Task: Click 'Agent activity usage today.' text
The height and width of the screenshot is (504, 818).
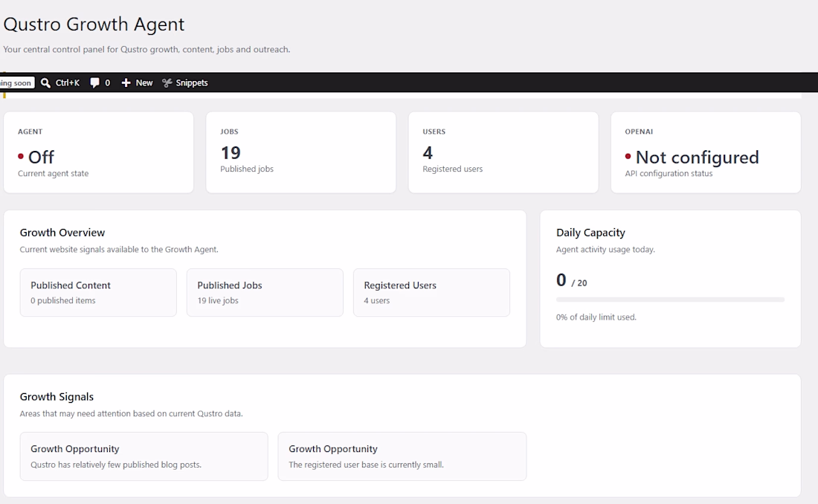Action: pos(605,250)
